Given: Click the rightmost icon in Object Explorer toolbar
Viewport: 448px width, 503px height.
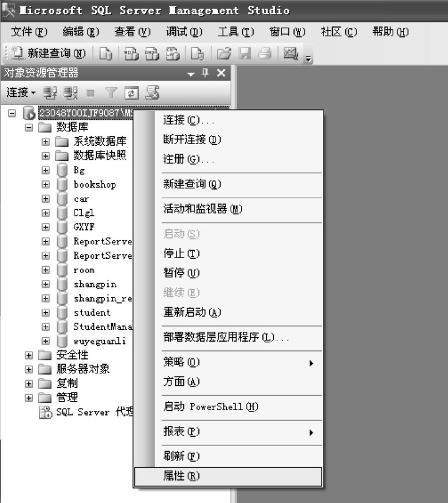Looking at the screenshot, I should pyautogui.click(x=152, y=93).
